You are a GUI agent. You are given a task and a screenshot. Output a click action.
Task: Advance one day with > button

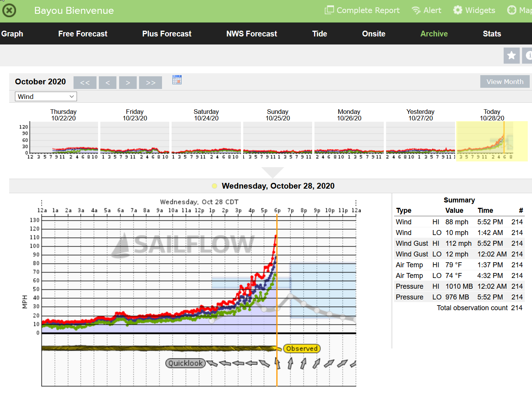coord(128,82)
